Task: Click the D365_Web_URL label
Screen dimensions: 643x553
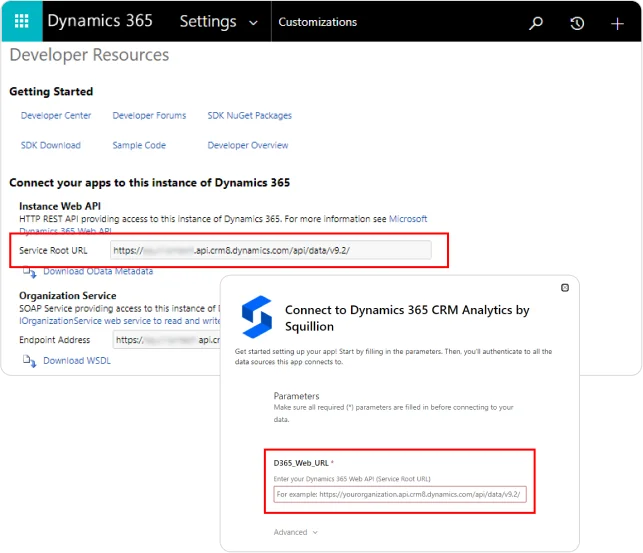Action: (x=301, y=463)
